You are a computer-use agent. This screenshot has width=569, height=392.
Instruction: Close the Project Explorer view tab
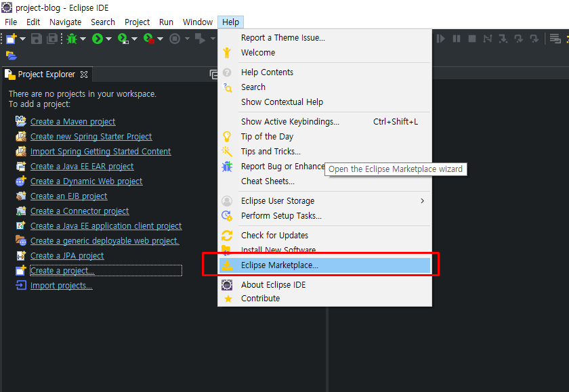coord(84,74)
